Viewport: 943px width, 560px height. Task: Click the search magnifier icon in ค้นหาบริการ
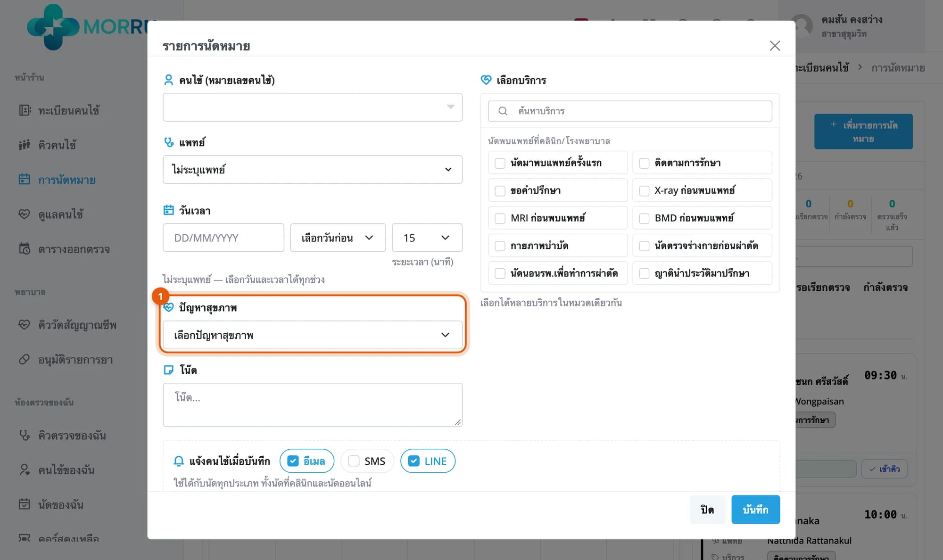tap(503, 111)
